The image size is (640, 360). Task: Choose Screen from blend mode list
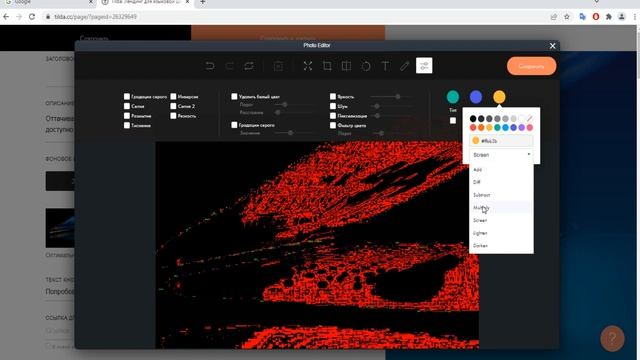coord(501,220)
